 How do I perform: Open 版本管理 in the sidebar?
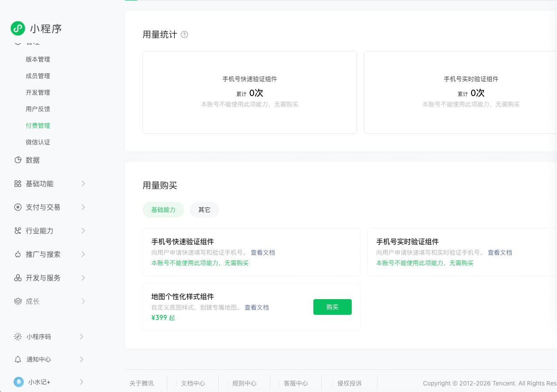coord(38,59)
